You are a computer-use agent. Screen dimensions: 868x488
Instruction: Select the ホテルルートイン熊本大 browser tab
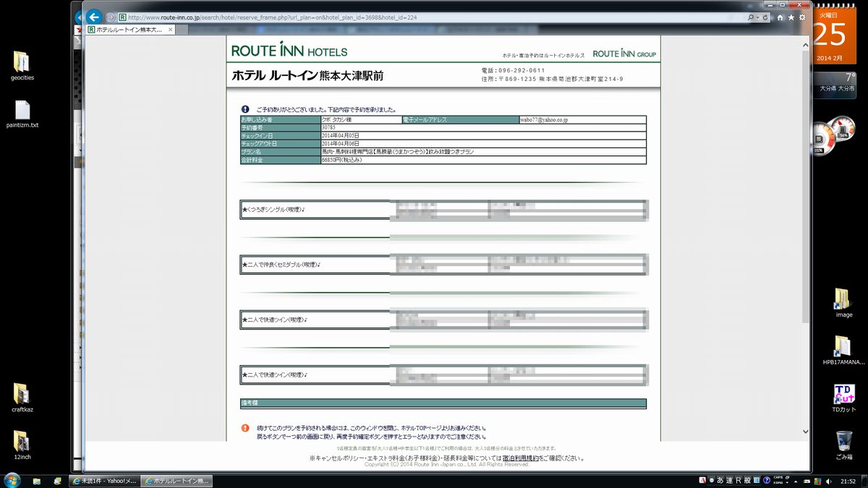130,30
